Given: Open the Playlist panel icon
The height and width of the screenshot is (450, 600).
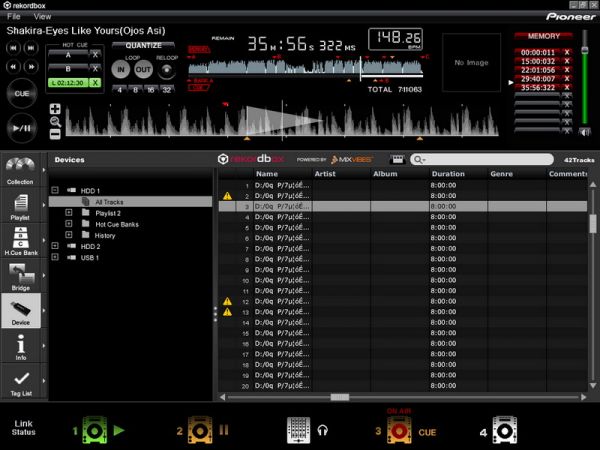Looking at the screenshot, I should [20, 206].
